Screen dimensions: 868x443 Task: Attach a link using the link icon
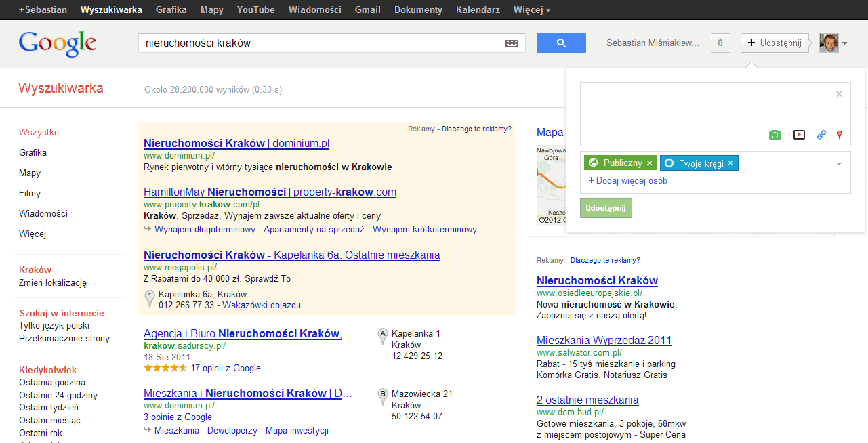tap(821, 135)
